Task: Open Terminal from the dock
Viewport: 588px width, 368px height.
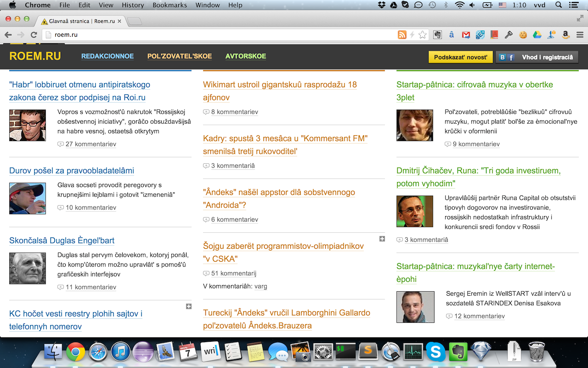Action: tap(345, 352)
